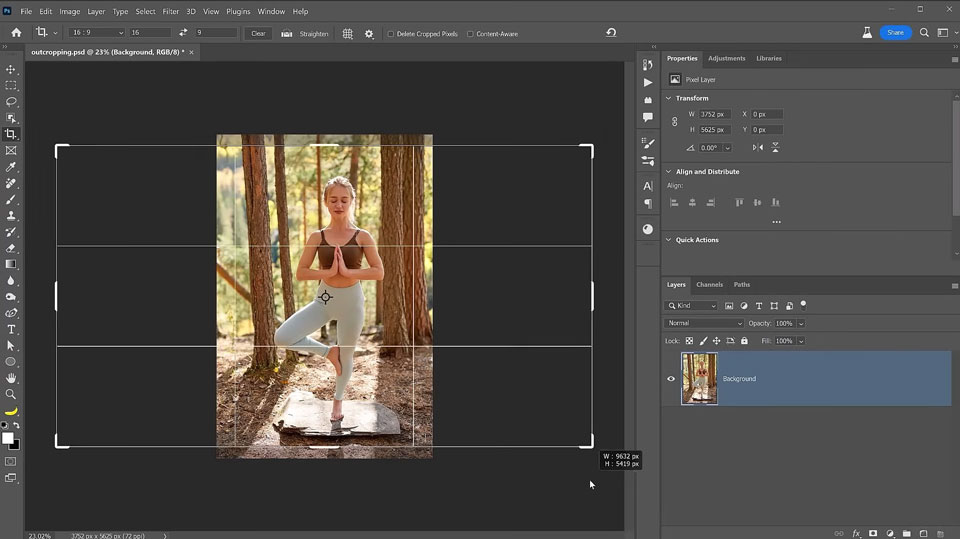This screenshot has width=960, height=539.
Task: Collapse the Quick Actions section
Action: 669,240
